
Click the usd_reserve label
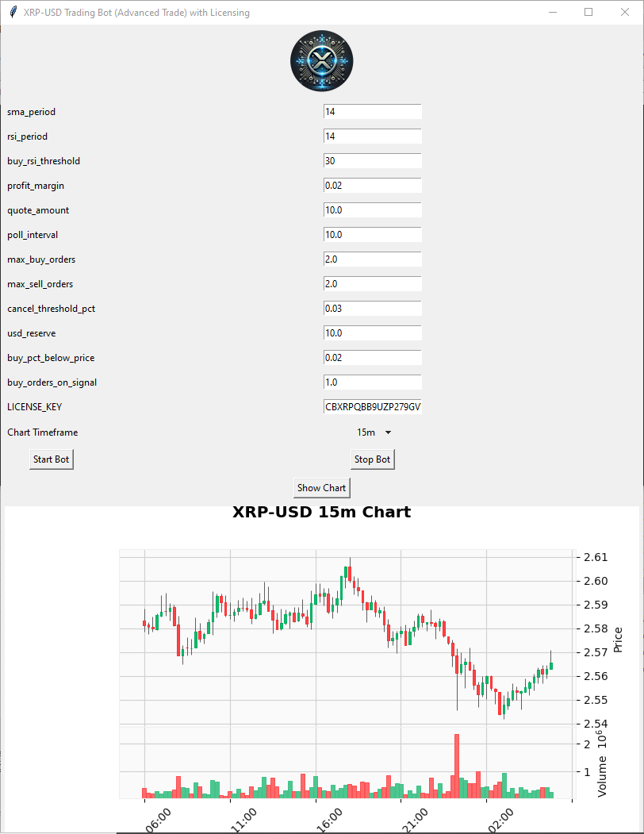(32, 333)
